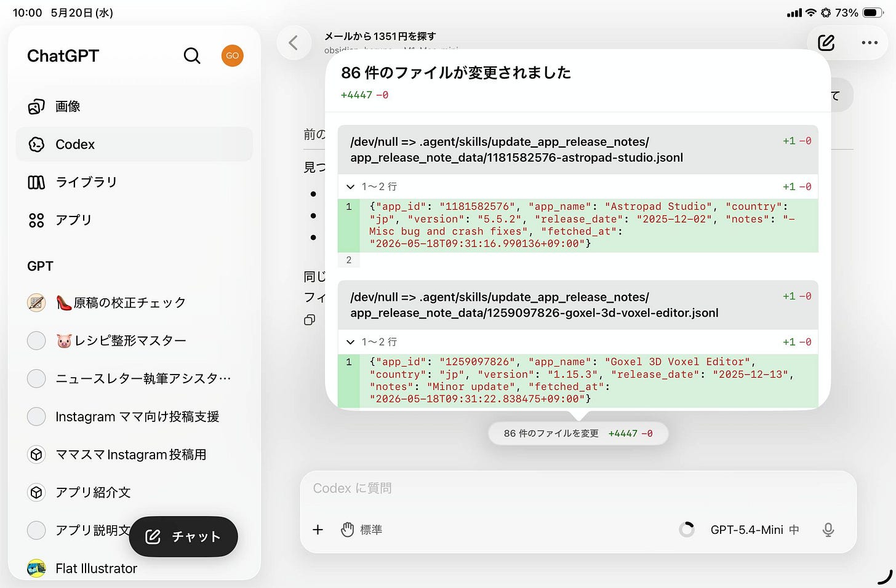This screenshot has height=588, width=896.
Task: Click the 86 件のファイルを変更 pill button
Action: tap(578, 434)
